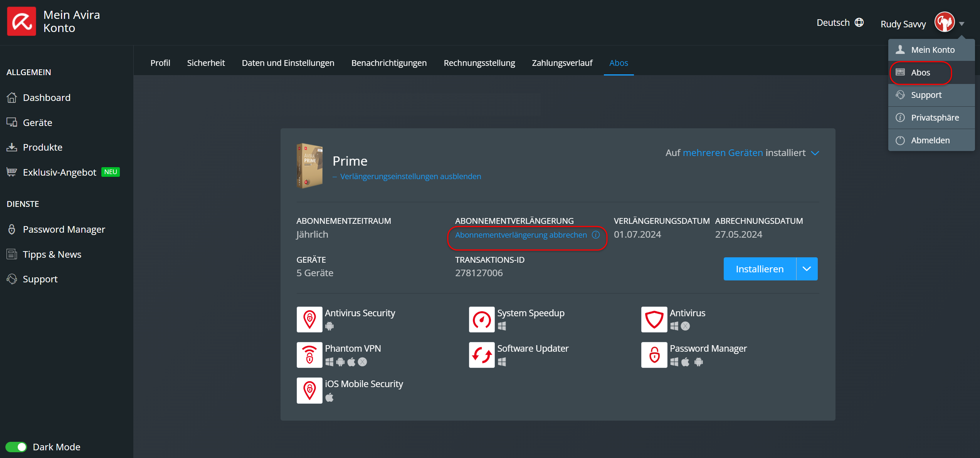The height and width of the screenshot is (458, 980).
Task: Open Exklusiv-Angebot in the sidebar
Action: [x=59, y=172]
